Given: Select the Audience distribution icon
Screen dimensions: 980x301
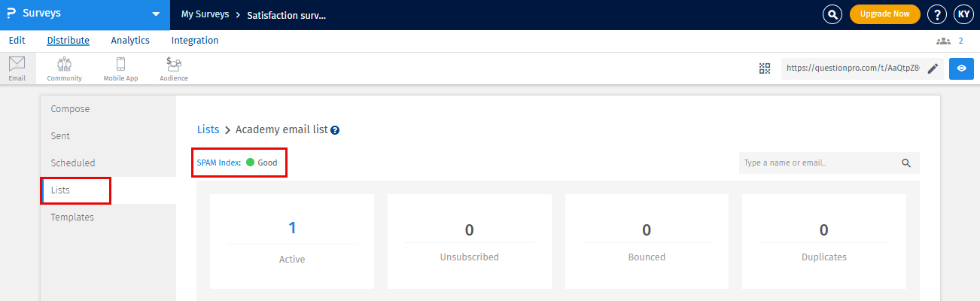Looking at the screenshot, I should point(174,68).
